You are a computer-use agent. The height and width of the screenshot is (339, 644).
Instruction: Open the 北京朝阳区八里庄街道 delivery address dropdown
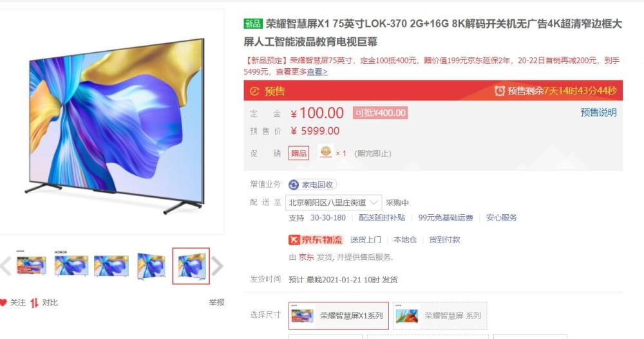click(334, 203)
